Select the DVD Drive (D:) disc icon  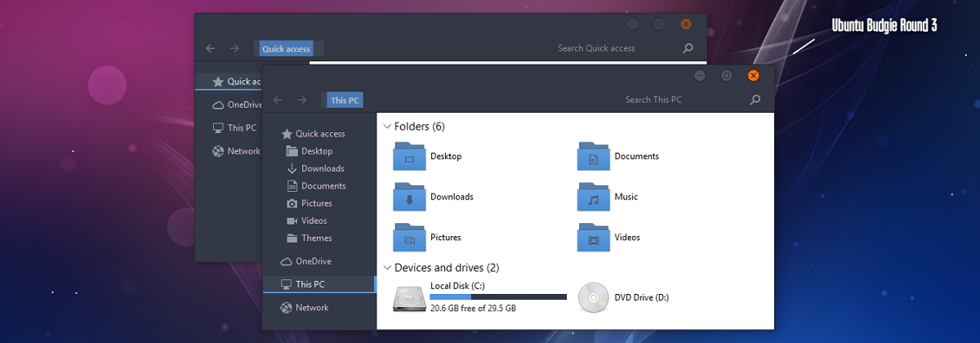(593, 297)
